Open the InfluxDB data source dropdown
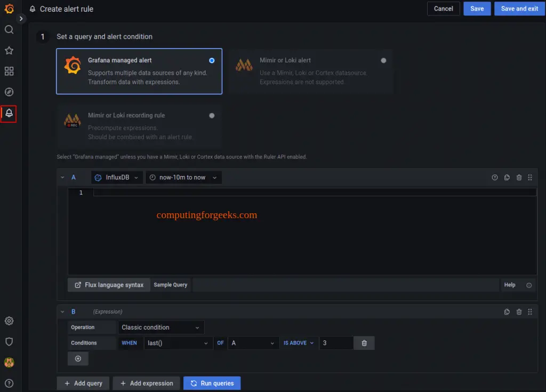 coord(117,178)
